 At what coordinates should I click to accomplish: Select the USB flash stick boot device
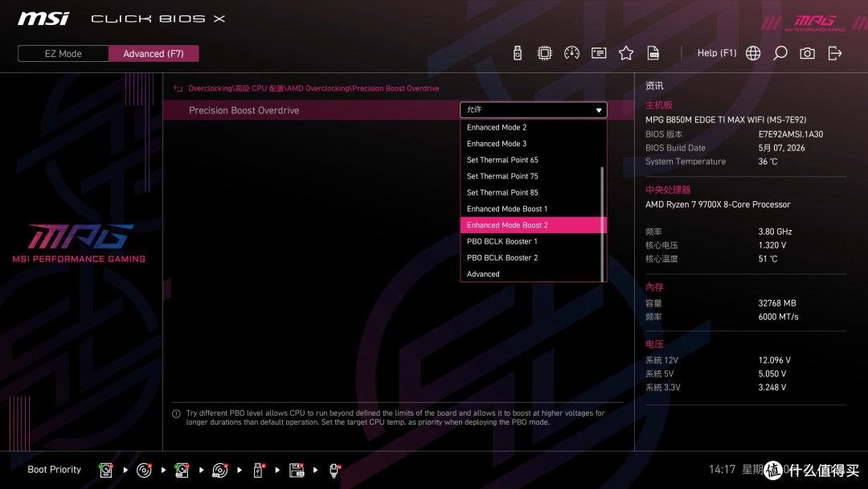[x=258, y=471]
